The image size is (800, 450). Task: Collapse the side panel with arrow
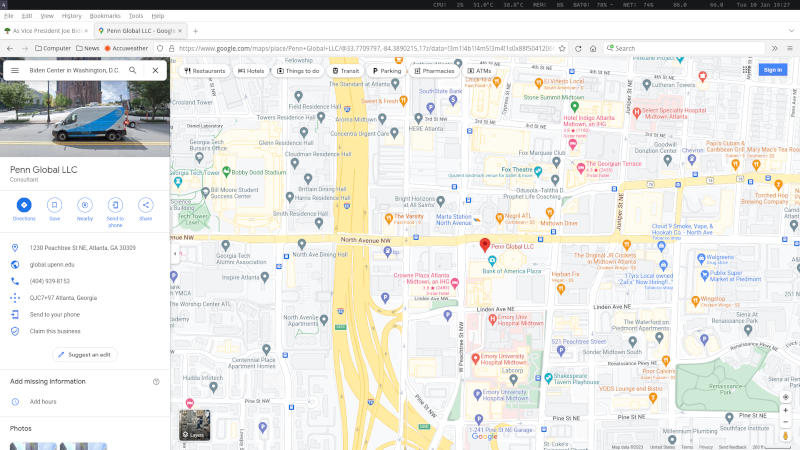(x=175, y=254)
